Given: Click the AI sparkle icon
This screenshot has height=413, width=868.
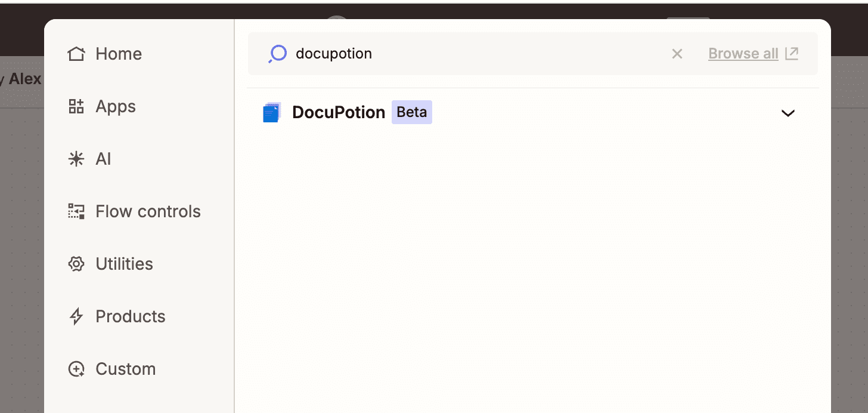Looking at the screenshot, I should [x=76, y=159].
